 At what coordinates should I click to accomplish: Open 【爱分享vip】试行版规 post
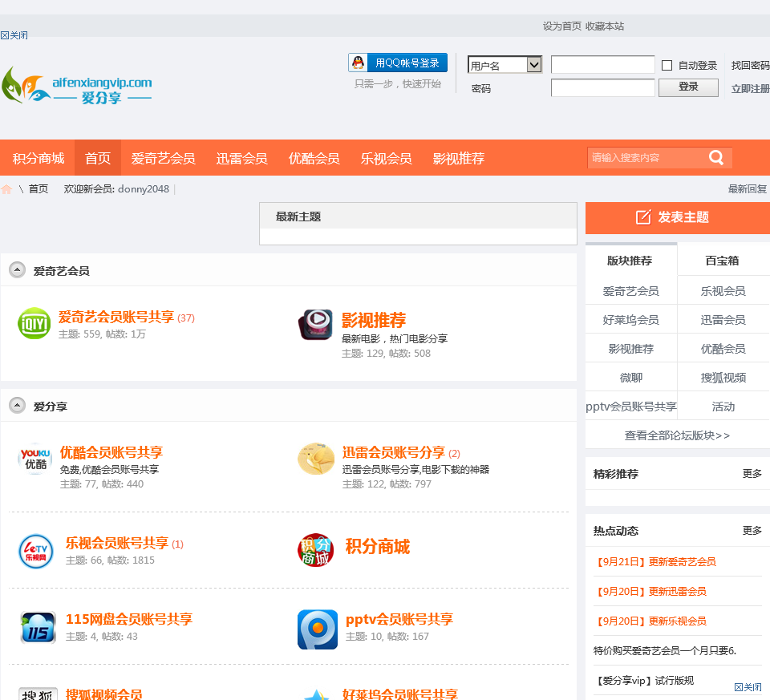pos(644,681)
